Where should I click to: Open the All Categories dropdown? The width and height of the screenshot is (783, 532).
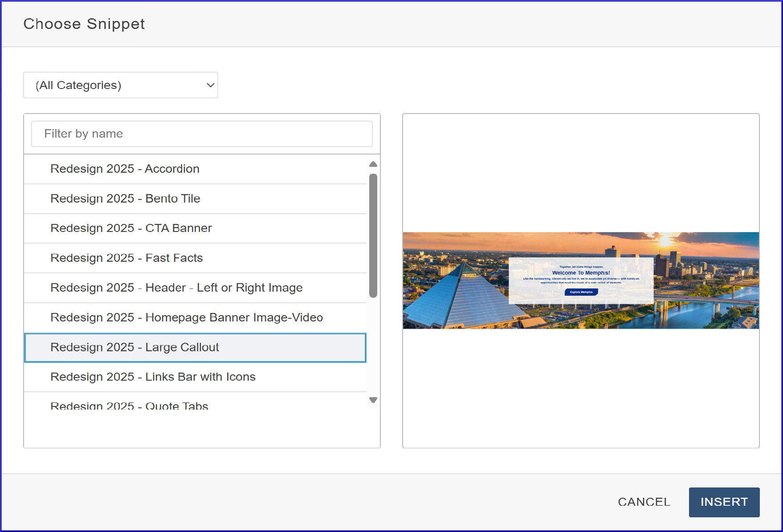120,85
